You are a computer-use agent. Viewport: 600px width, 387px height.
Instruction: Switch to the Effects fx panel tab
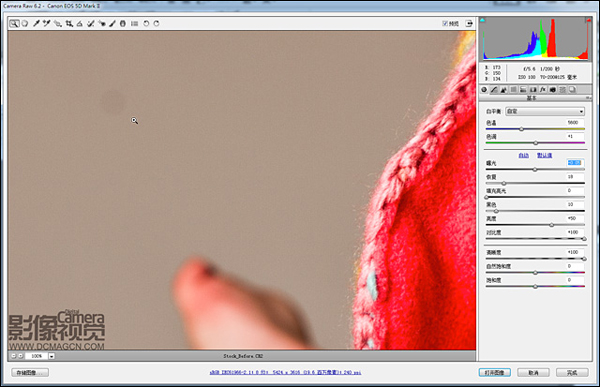pos(543,90)
